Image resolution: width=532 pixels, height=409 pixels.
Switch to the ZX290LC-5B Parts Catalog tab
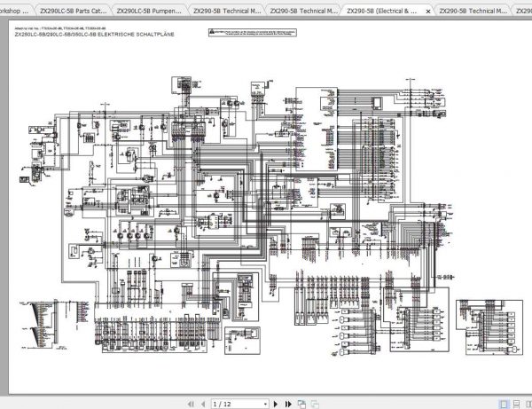point(73,11)
